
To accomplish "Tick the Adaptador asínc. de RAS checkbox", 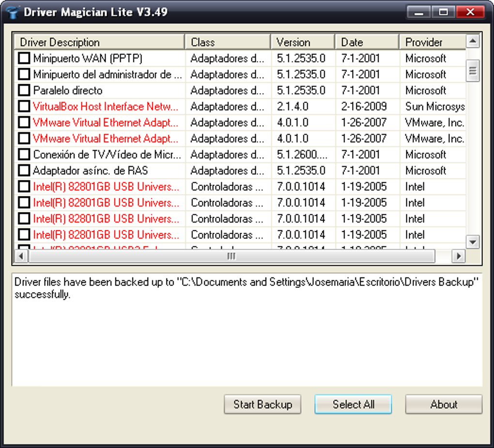I will click(x=24, y=171).
